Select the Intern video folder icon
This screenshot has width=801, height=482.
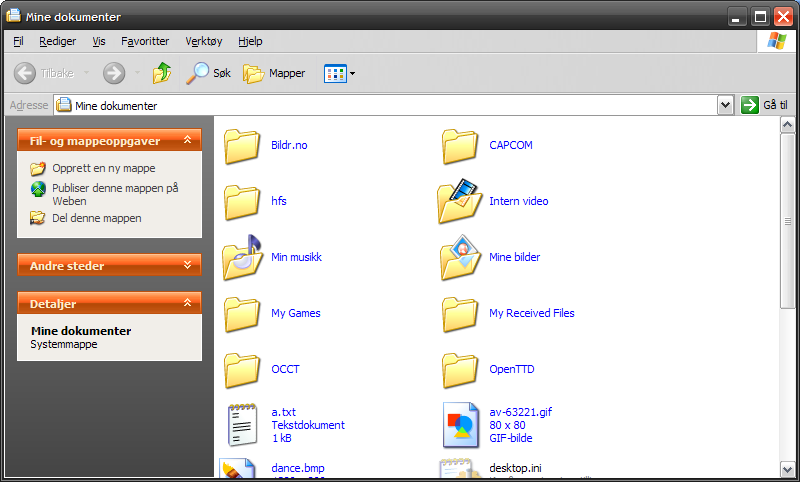coord(460,201)
